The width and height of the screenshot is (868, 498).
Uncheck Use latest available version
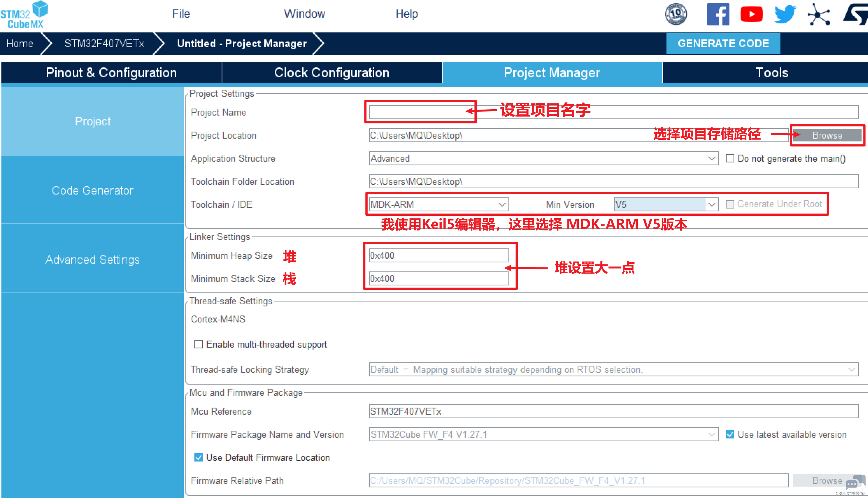point(730,434)
